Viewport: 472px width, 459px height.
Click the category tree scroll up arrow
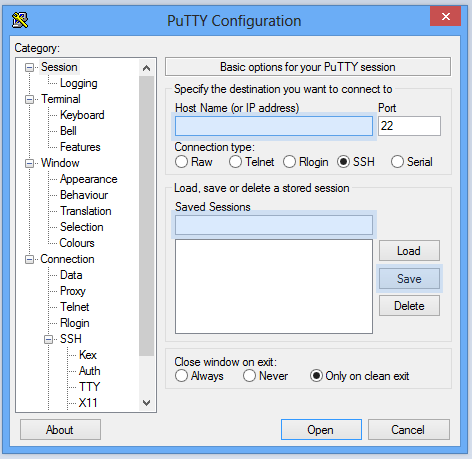[146, 68]
